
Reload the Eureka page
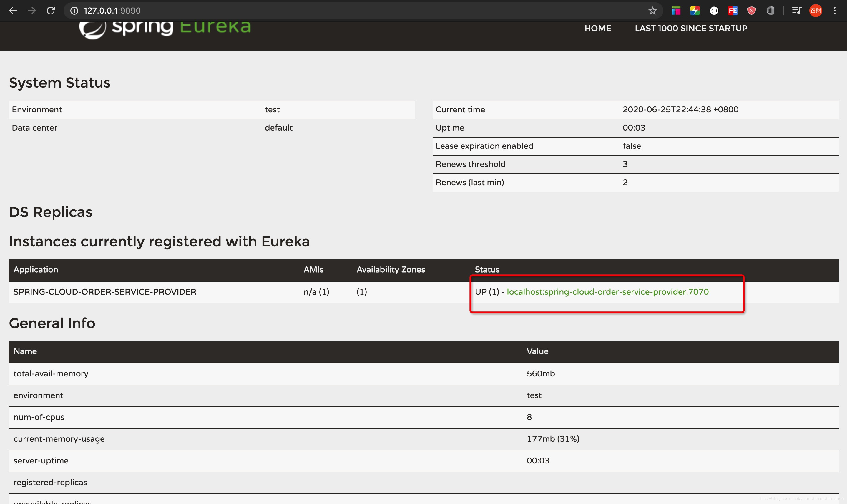[x=51, y=11]
